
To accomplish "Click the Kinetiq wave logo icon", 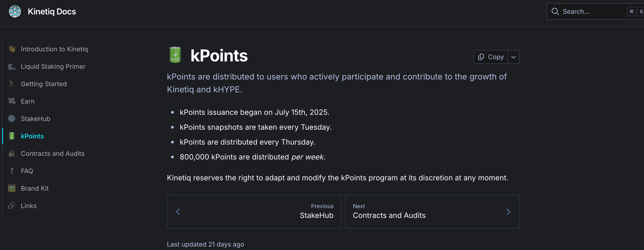I will pos(15,11).
